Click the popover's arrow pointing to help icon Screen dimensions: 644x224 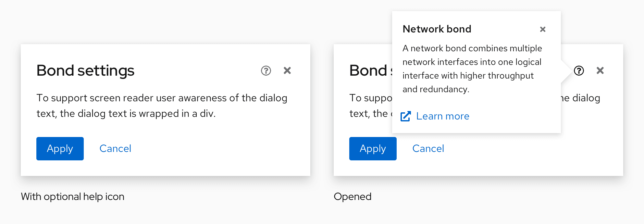pos(566,70)
